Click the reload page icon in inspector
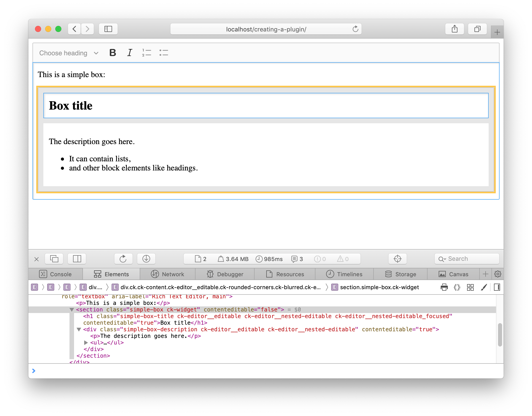 tap(123, 259)
